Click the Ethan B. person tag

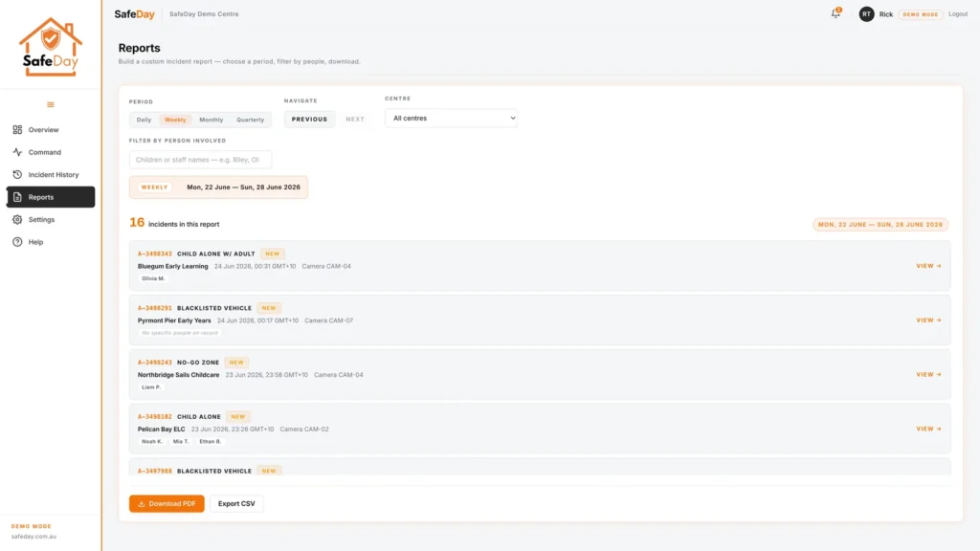click(210, 442)
